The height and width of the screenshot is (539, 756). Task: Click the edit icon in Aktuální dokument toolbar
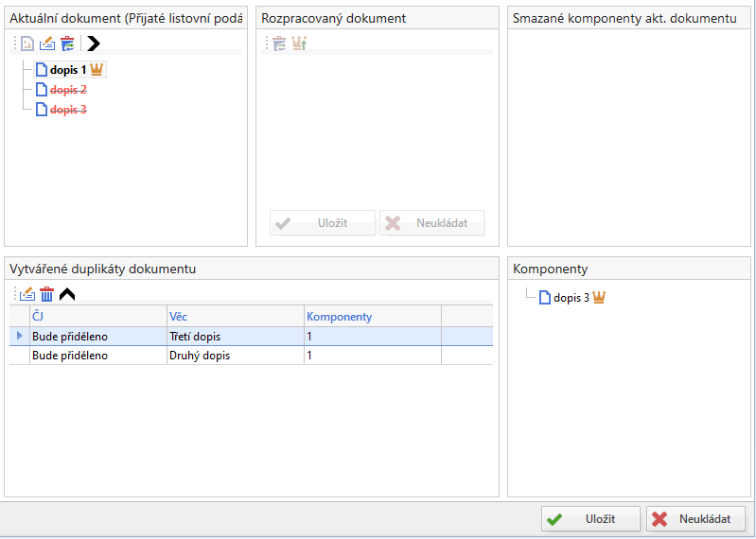click(x=47, y=43)
